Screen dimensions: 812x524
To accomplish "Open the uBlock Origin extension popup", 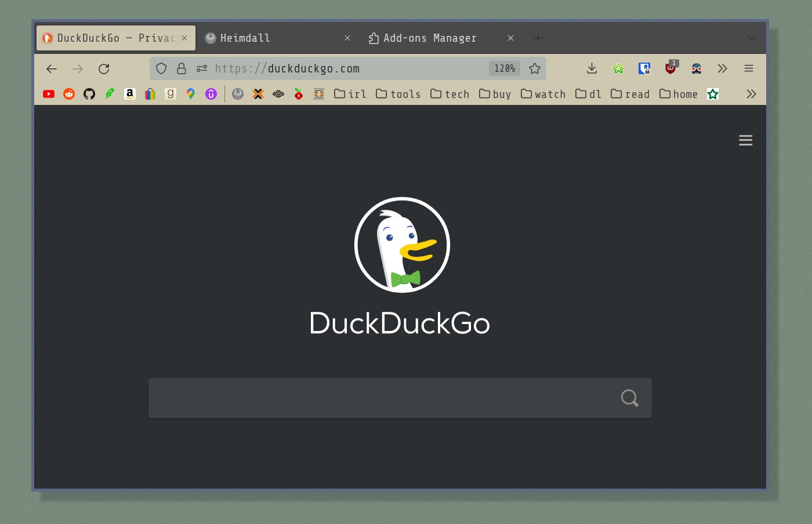I will pyautogui.click(x=670, y=68).
